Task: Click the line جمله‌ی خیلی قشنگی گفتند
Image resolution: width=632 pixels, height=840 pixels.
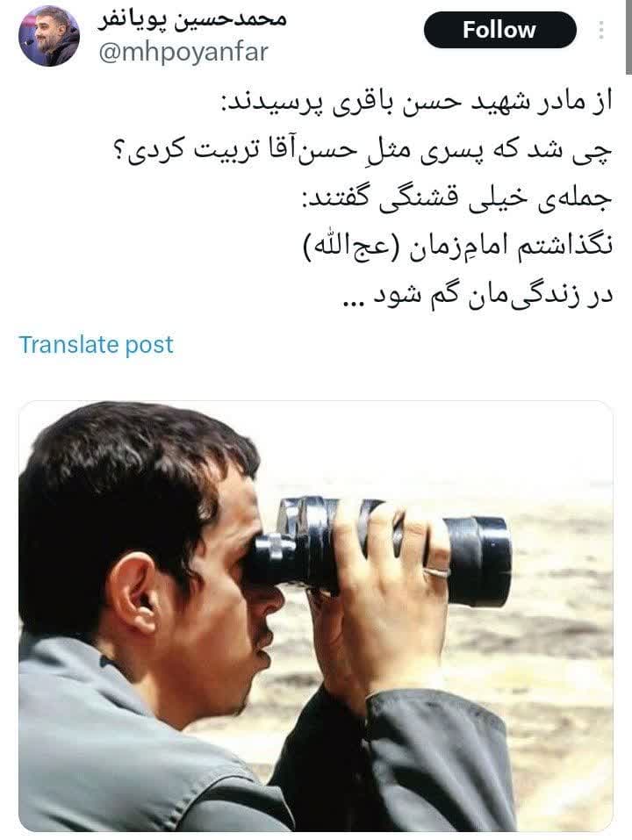Action: point(456,198)
